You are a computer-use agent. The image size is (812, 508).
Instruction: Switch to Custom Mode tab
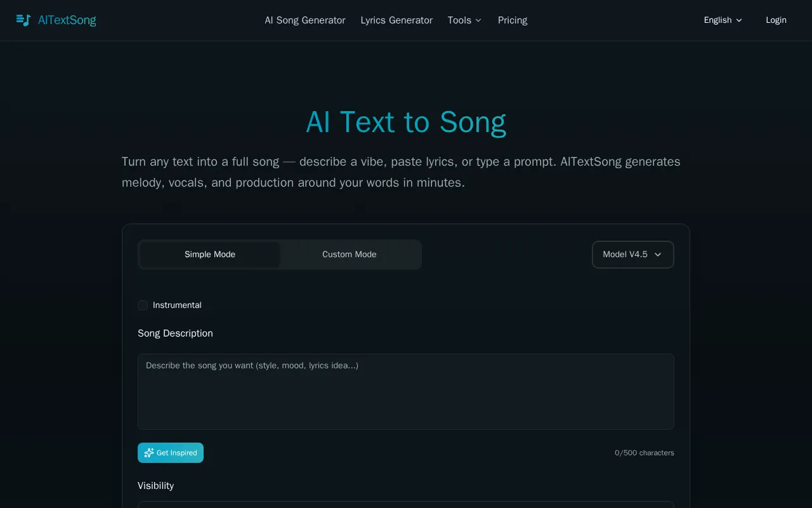[350, 255]
